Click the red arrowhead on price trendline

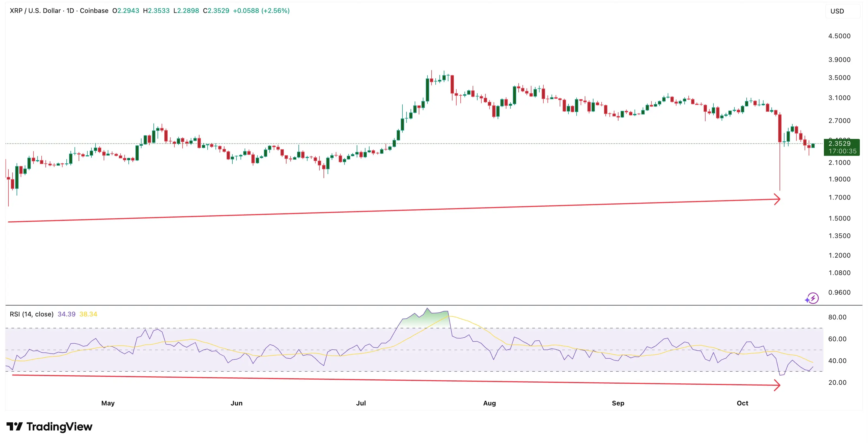click(778, 199)
